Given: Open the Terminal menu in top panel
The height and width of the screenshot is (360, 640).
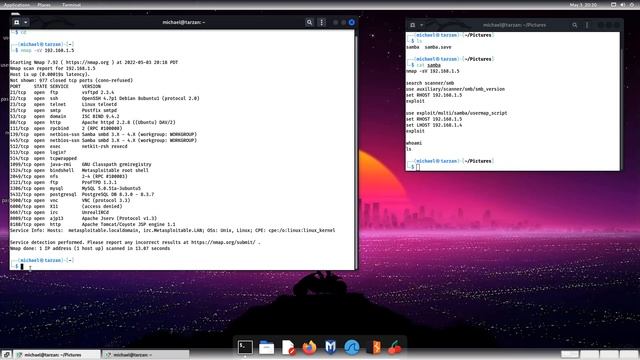Looking at the screenshot, I should 71,5.
